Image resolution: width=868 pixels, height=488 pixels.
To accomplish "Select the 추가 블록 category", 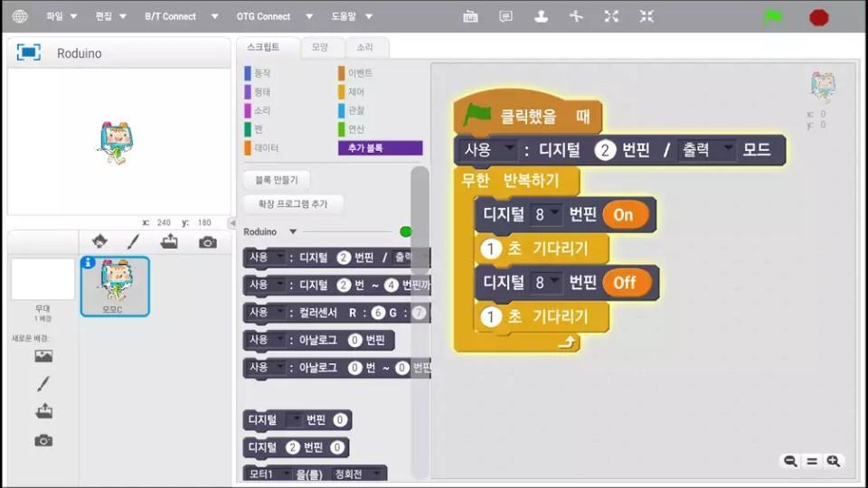I will coord(381,148).
